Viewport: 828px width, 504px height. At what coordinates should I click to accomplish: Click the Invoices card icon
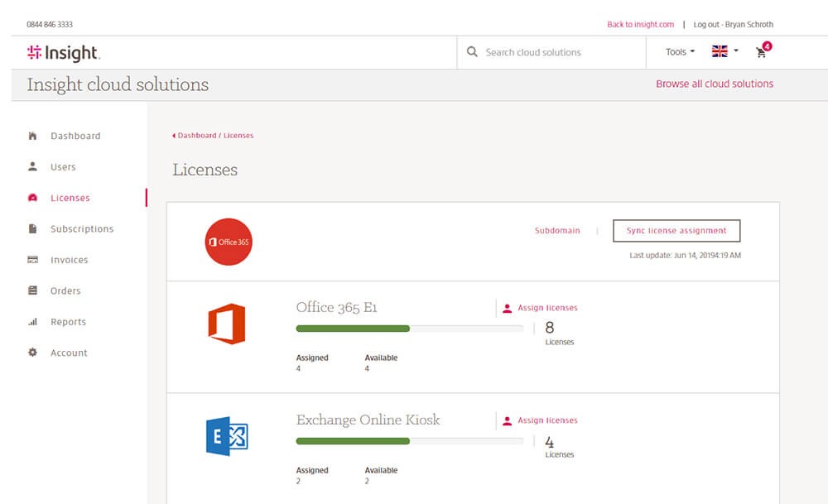click(32, 260)
